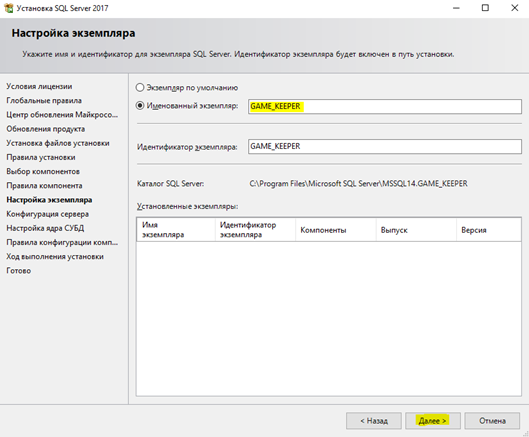Click the Компоненты column header
529x437 pixels.
pyautogui.click(x=336, y=230)
